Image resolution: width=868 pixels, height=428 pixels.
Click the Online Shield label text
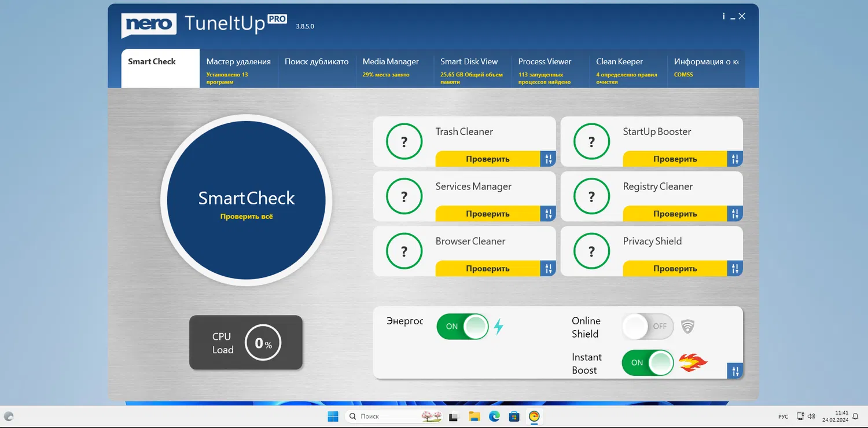586,327
